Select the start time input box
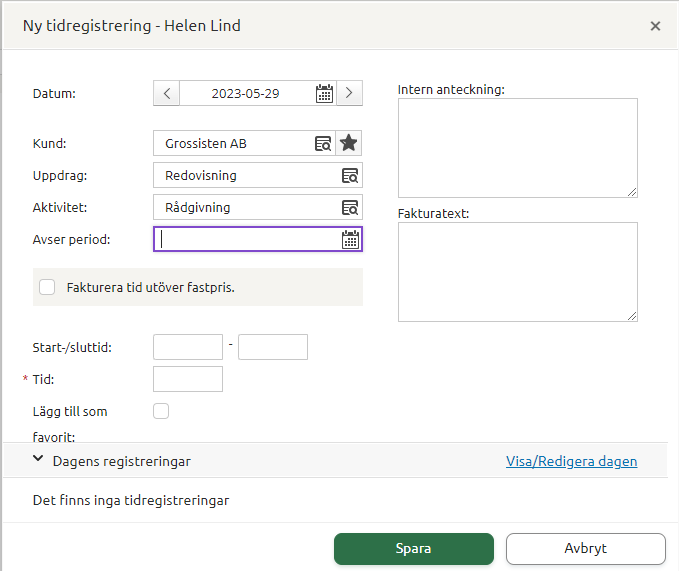 188,347
